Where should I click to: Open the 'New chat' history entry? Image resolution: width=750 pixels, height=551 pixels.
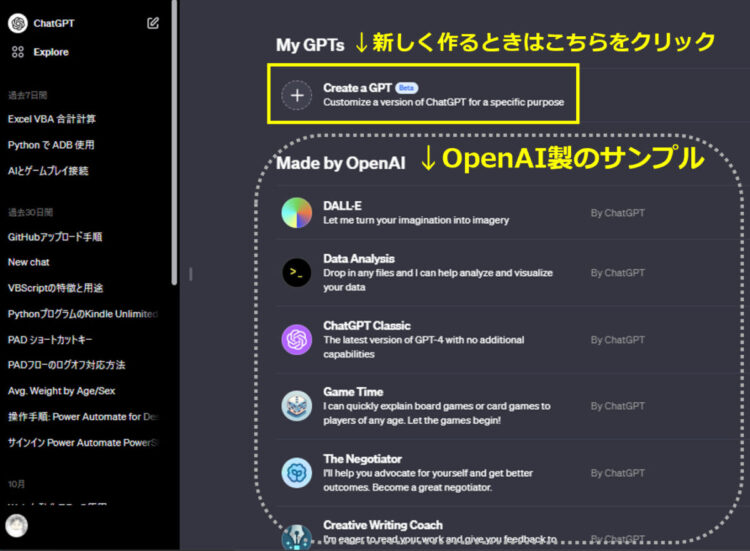29,262
